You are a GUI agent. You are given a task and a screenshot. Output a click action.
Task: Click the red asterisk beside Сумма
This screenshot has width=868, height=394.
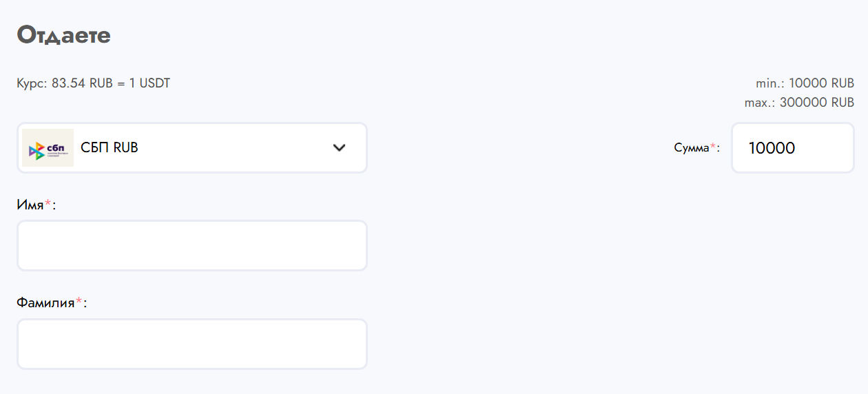(x=713, y=147)
